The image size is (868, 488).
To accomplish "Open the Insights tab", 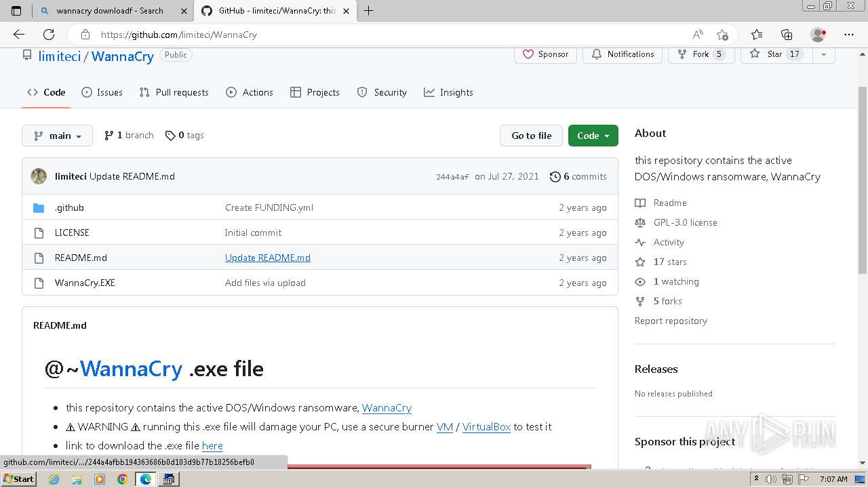I will (448, 92).
